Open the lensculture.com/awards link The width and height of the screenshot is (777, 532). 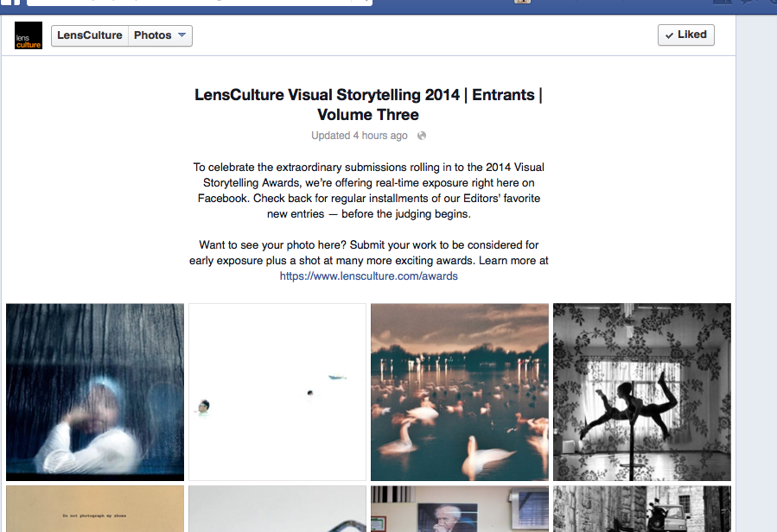369,275
